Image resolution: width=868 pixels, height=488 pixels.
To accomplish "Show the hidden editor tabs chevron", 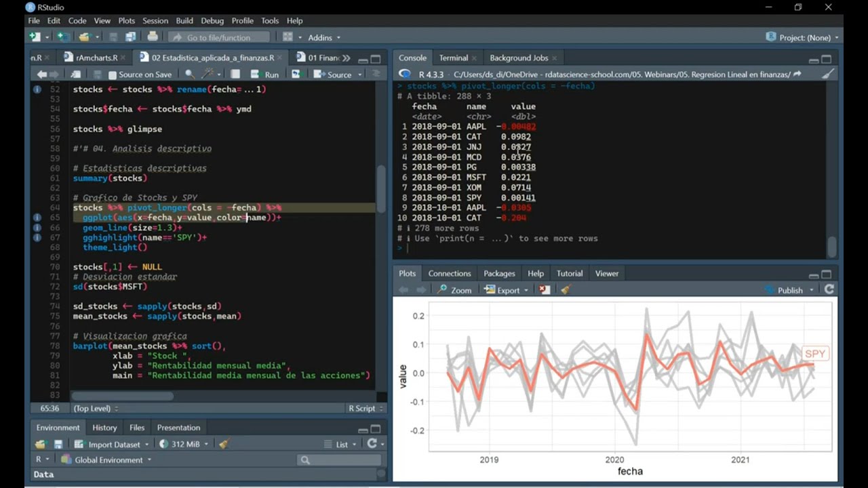I will (346, 58).
